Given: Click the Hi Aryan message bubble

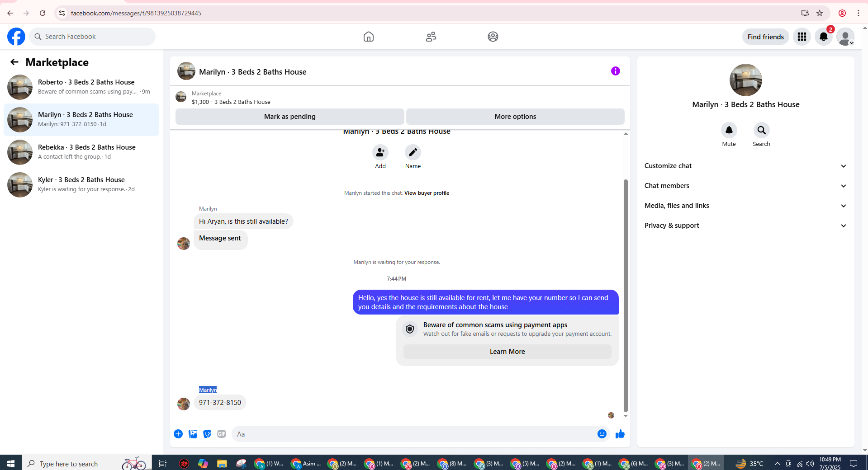Looking at the screenshot, I should click(243, 221).
